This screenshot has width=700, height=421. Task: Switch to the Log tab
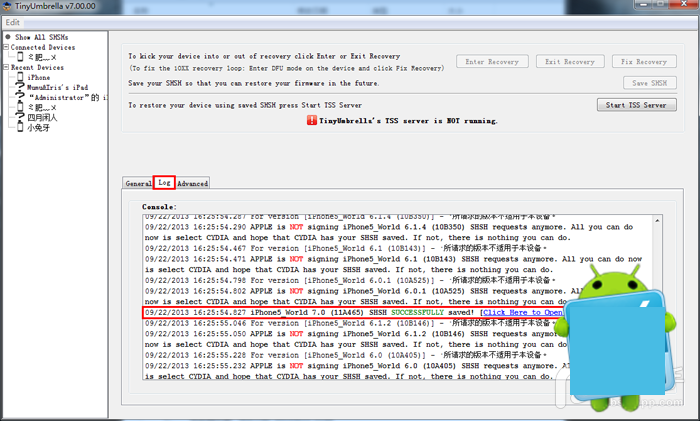[164, 183]
